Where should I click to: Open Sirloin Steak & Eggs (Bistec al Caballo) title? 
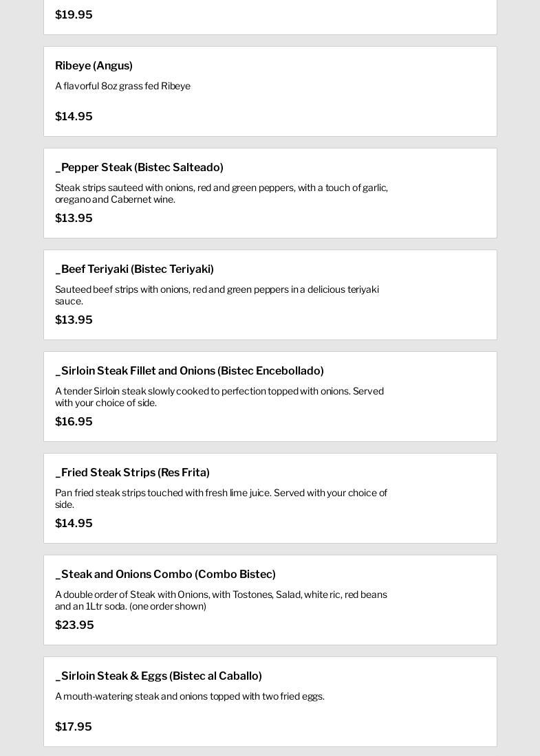[x=158, y=676]
